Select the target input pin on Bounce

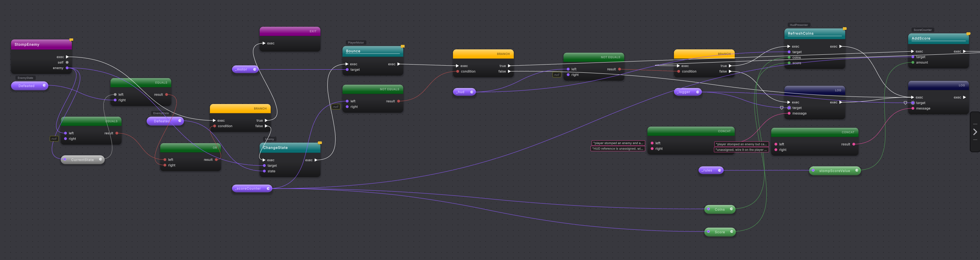click(x=347, y=70)
